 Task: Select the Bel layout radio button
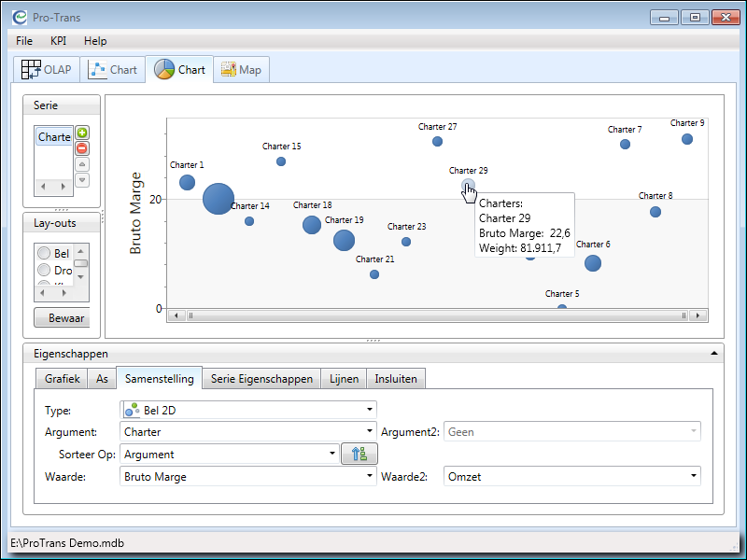(x=44, y=254)
